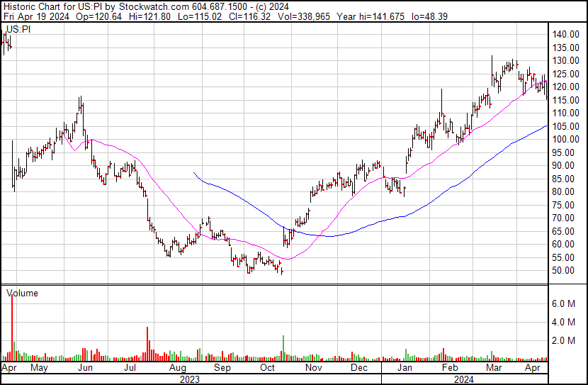Click the 140.00 price axis label

pyautogui.click(x=567, y=34)
